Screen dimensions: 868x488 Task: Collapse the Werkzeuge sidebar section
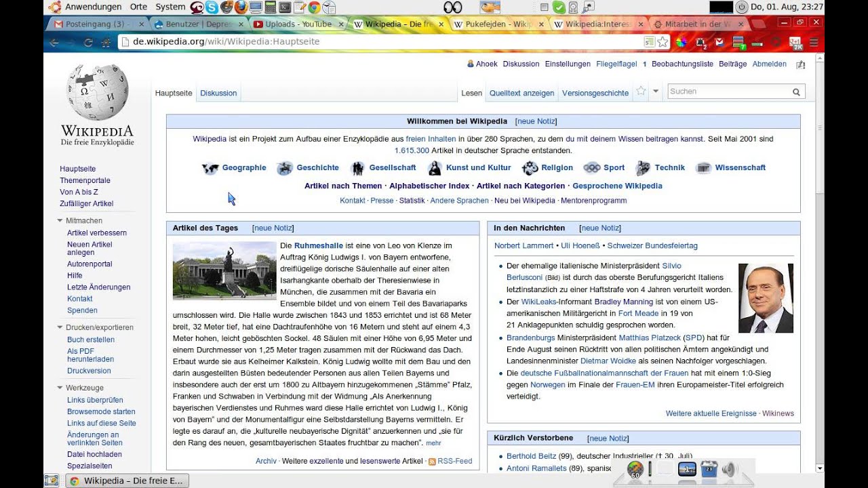click(x=60, y=388)
